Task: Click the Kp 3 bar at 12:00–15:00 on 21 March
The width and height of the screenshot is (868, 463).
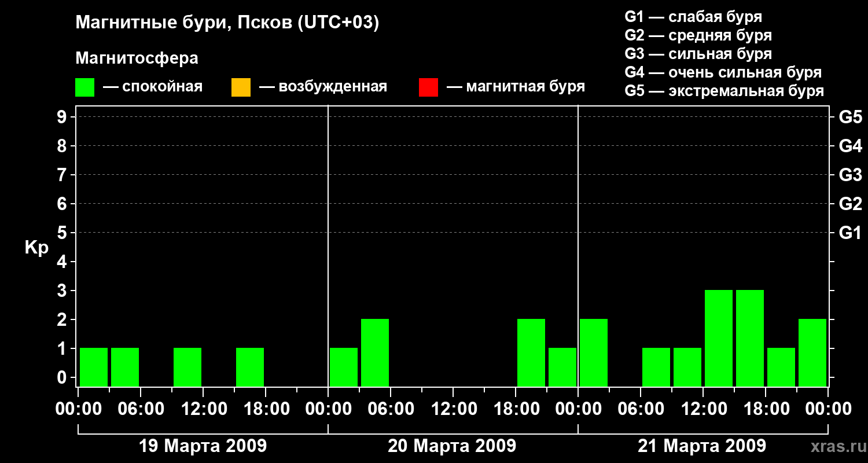Action: pos(719,338)
